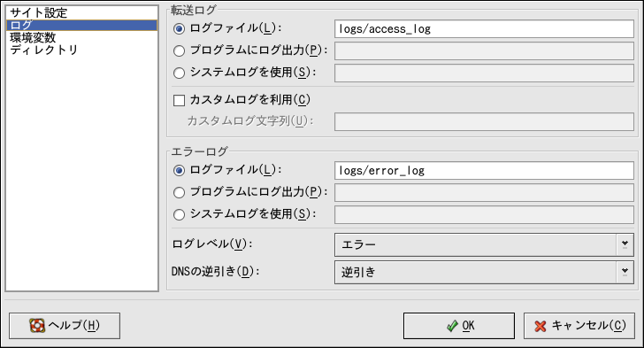
Task: Select ログファイル radio in 転送ログ
Action: click(179, 29)
